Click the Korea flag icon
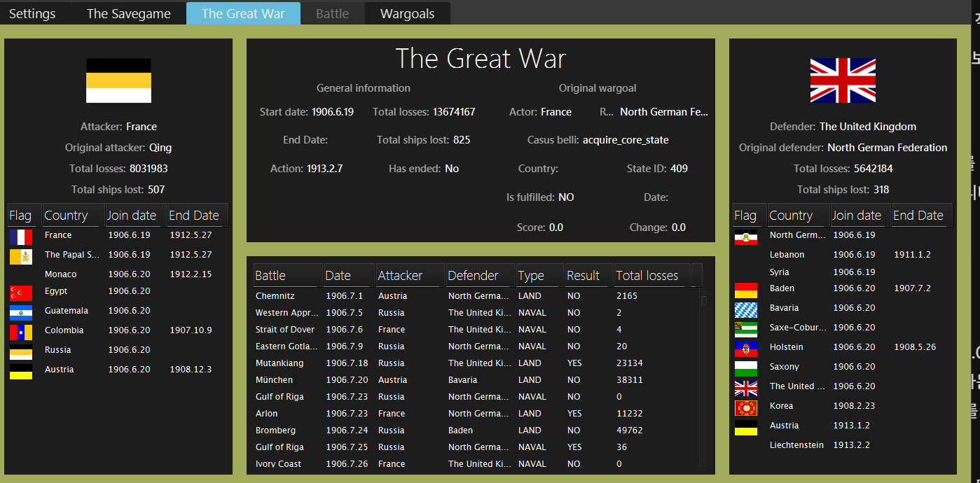 [x=746, y=408]
